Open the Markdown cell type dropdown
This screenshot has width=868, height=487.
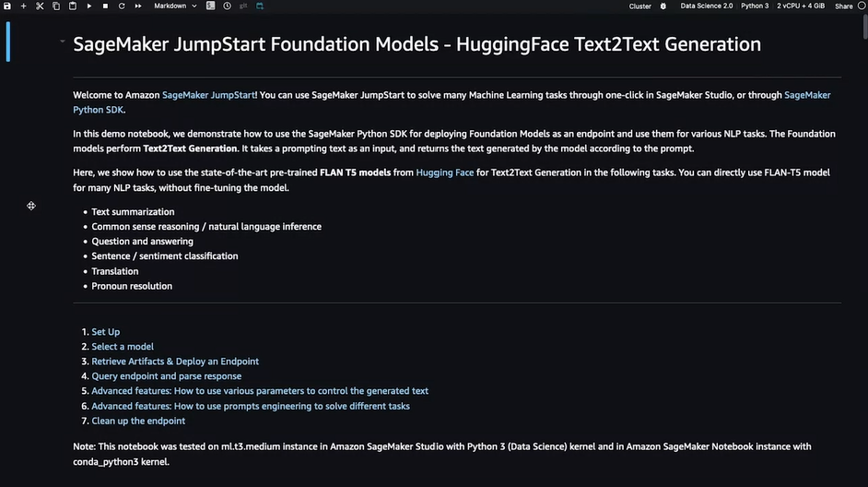pos(174,6)
